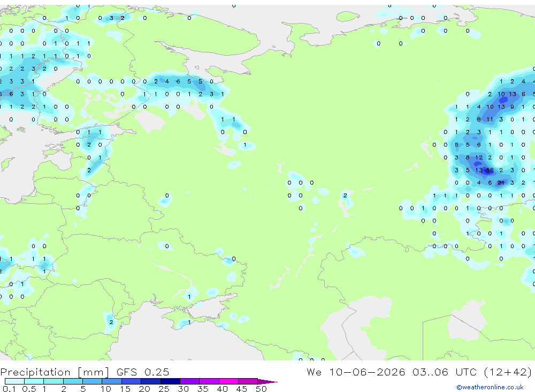Click the map precipitation value '9'

tap(512, 107)
